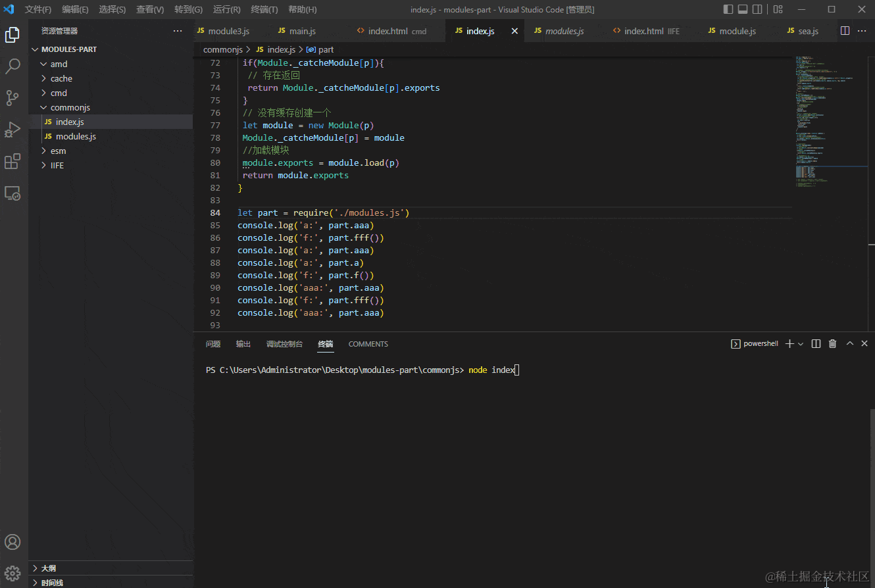875x588 pixels.
Task: Open the Run and Debug view
Action: tap(12, 129)
